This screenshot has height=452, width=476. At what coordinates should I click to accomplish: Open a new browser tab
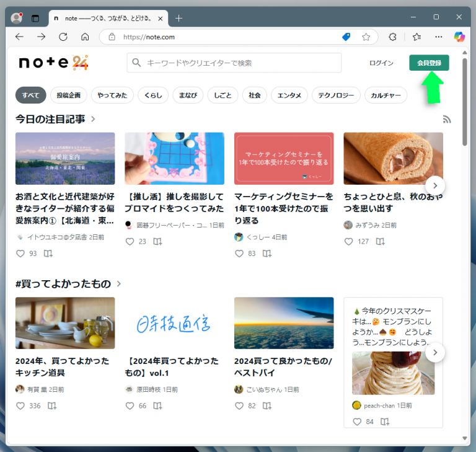click(x=178, y=18)
